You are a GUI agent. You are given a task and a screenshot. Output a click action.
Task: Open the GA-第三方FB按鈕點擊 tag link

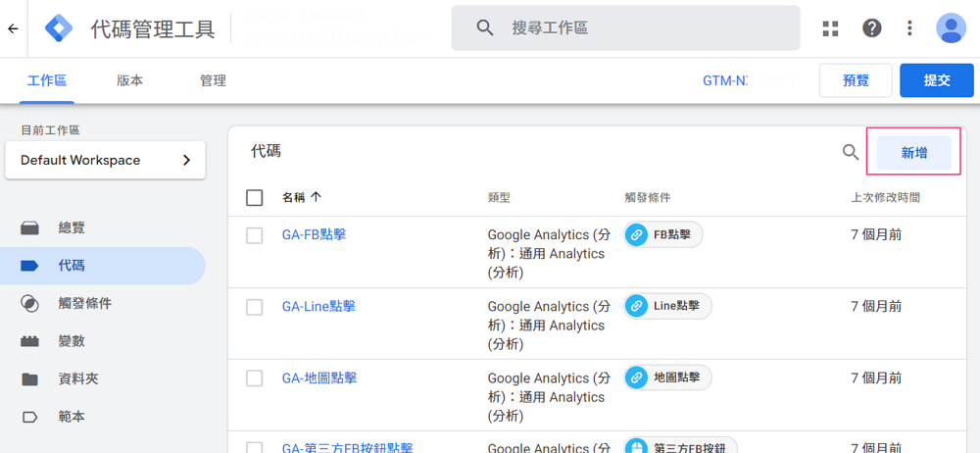pos(348,448)
